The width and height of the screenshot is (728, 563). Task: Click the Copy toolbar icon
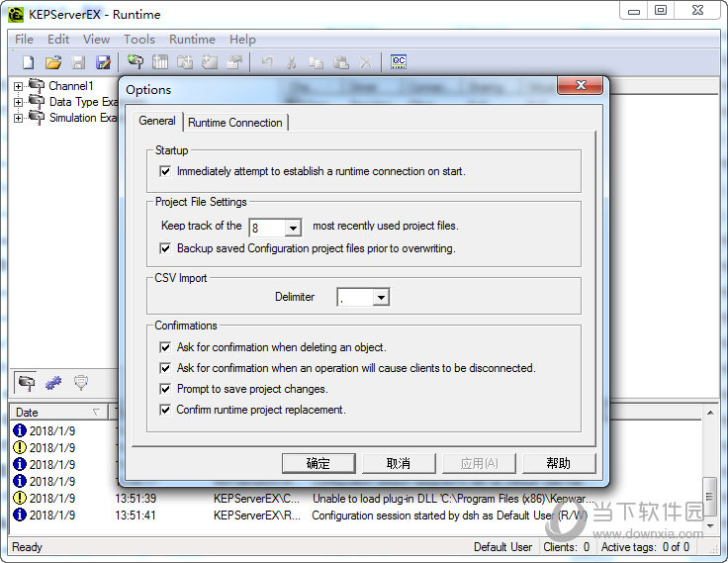point(317,62)
